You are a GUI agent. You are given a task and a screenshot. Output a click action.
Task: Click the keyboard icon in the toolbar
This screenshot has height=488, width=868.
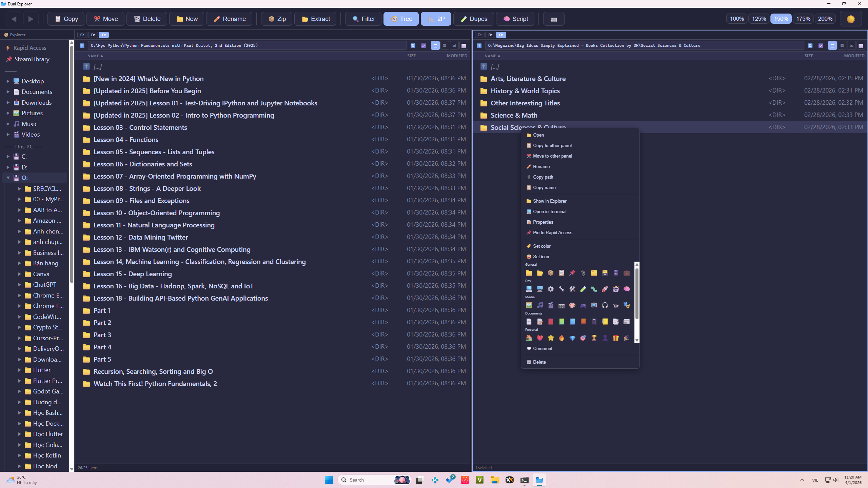[554, 19]
